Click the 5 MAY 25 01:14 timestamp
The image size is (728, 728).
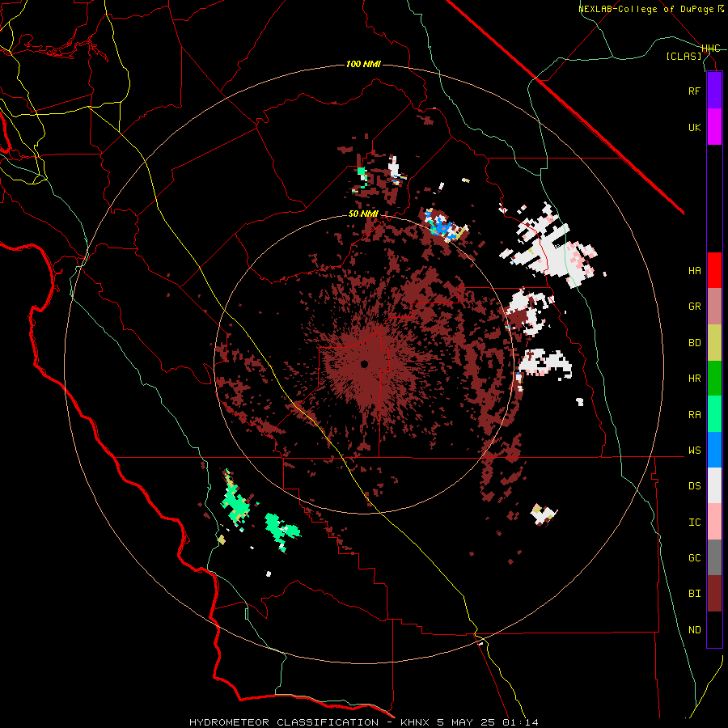(487, 722)
